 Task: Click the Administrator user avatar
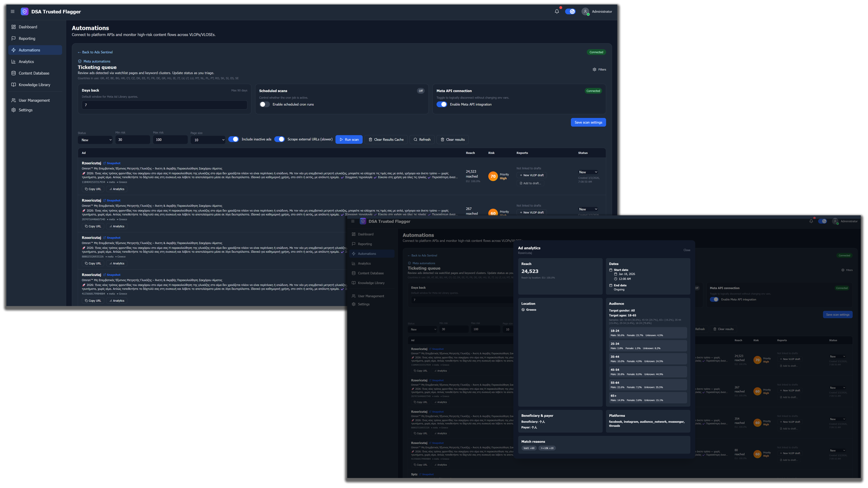(x=585, y=12)
